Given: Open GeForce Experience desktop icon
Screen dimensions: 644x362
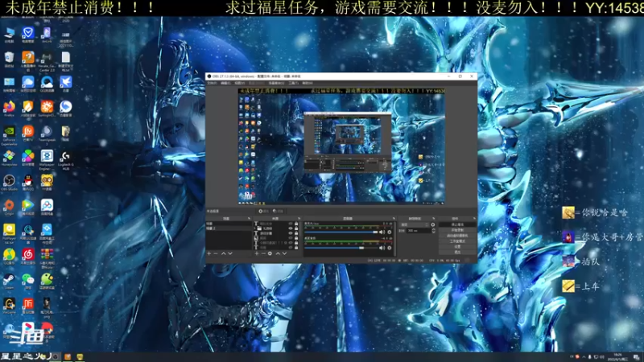Looking at the screenshot, I should coord(9,134).
